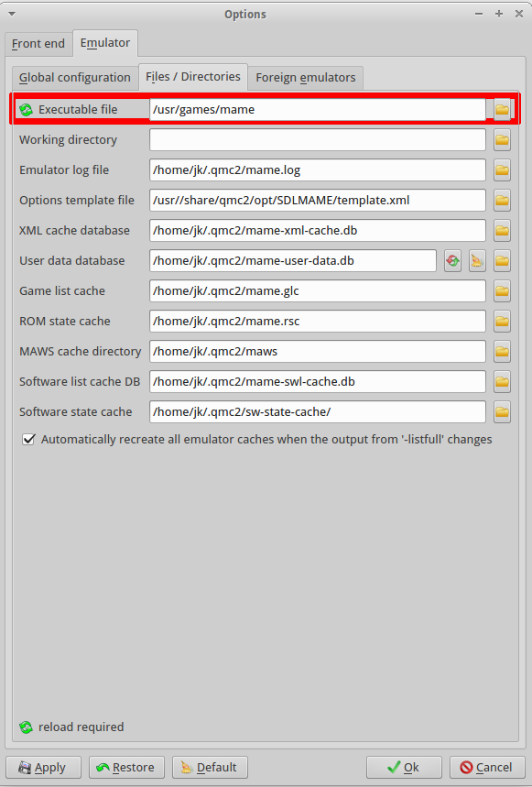
Task: Browse for the XML cache database
Action: click(502, 230)
